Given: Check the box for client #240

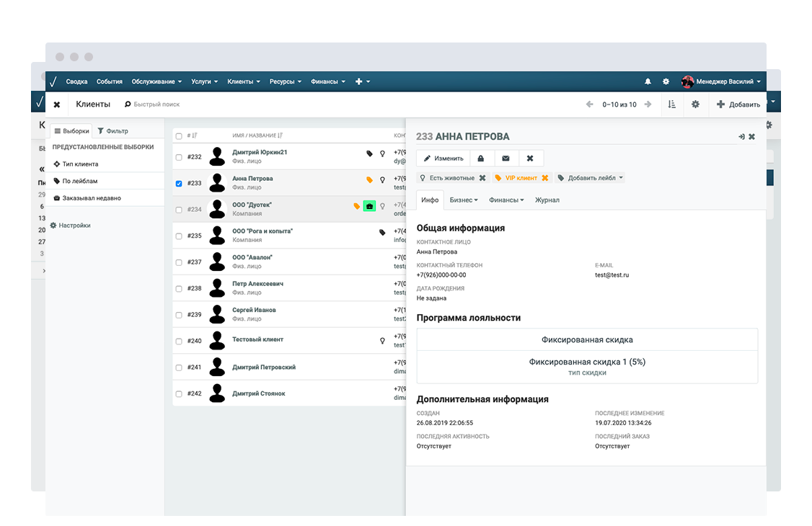Looking at the screenshot, I should 179,342.
